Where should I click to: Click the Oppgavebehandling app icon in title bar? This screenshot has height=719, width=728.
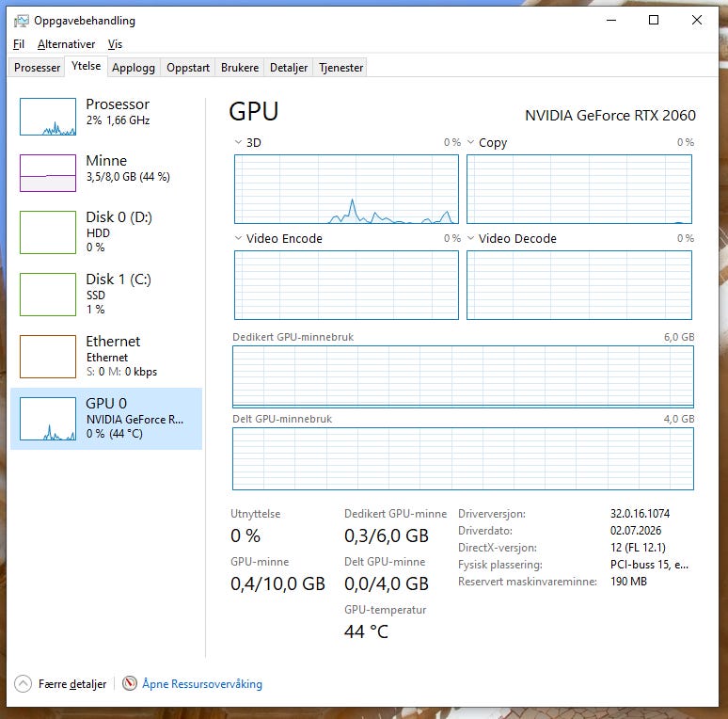tap(22, 21)
